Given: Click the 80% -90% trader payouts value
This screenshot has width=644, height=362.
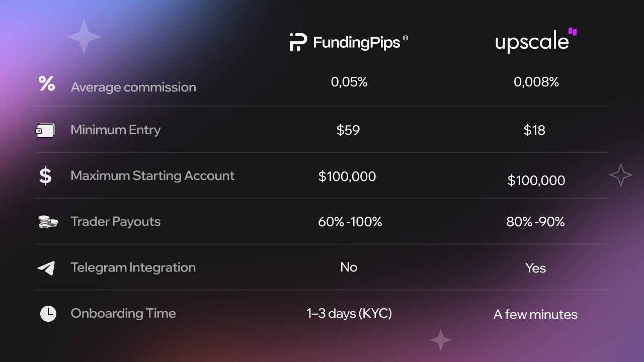Looking at the screenshot, I should click(535, 222).
